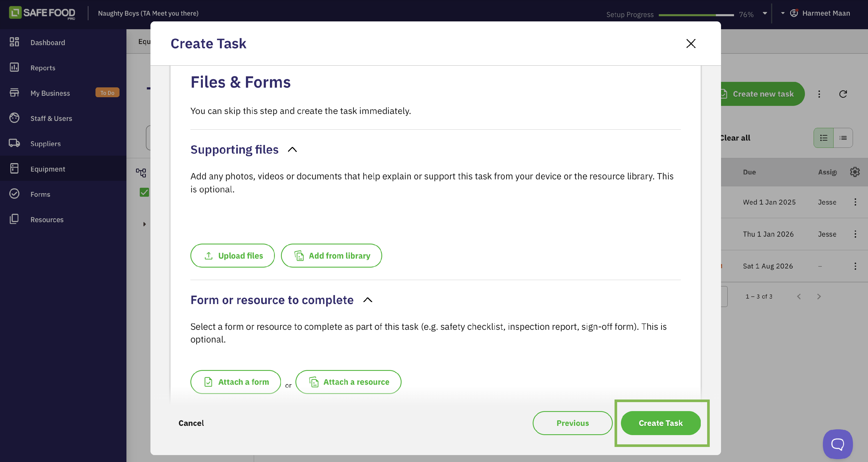This screenshot has height=462, width=868.
Task: Click the 76% setup progress value
Action: pos(746,14)
